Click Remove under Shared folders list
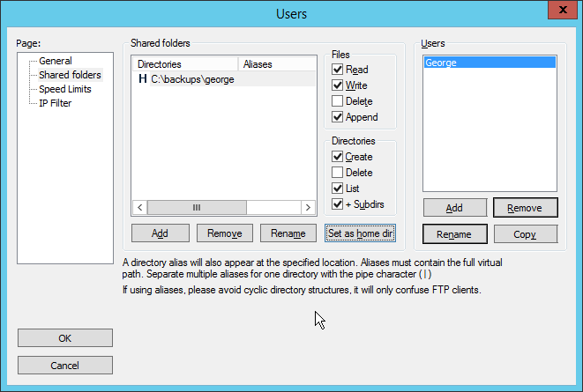 pyautogui.click(x=225, y=233)
